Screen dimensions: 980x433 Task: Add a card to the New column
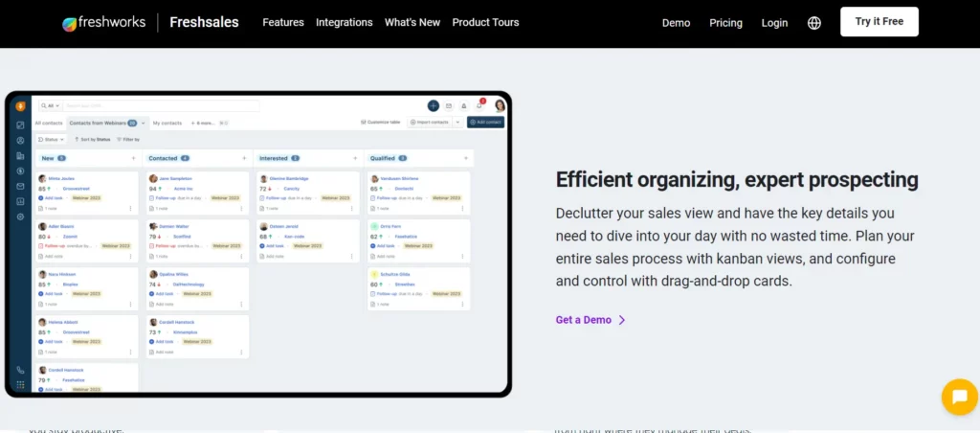pos(133,158)
